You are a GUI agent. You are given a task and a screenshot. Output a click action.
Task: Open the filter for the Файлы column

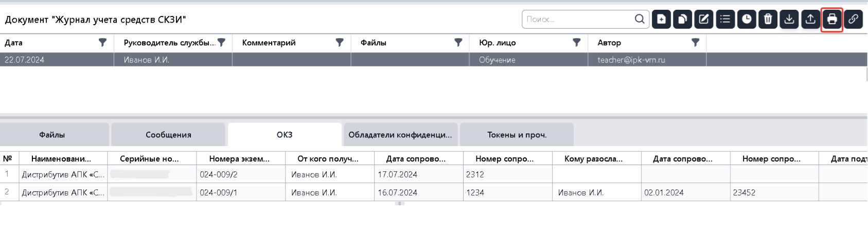tap(458, 43)
